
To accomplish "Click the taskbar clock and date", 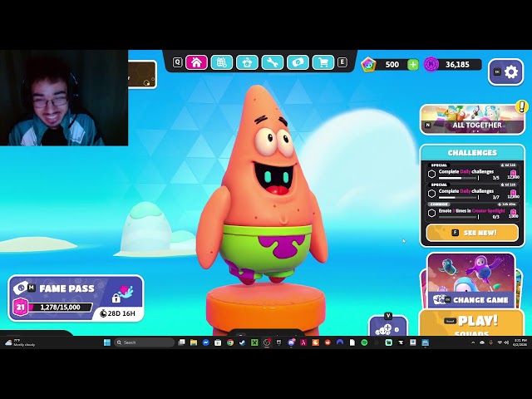I will (520, 342).
